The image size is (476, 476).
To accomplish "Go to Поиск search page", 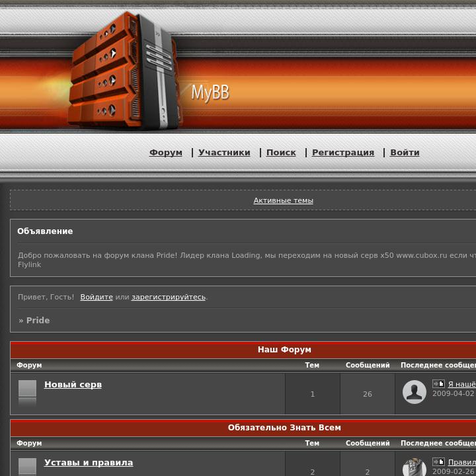I will 281,153.
